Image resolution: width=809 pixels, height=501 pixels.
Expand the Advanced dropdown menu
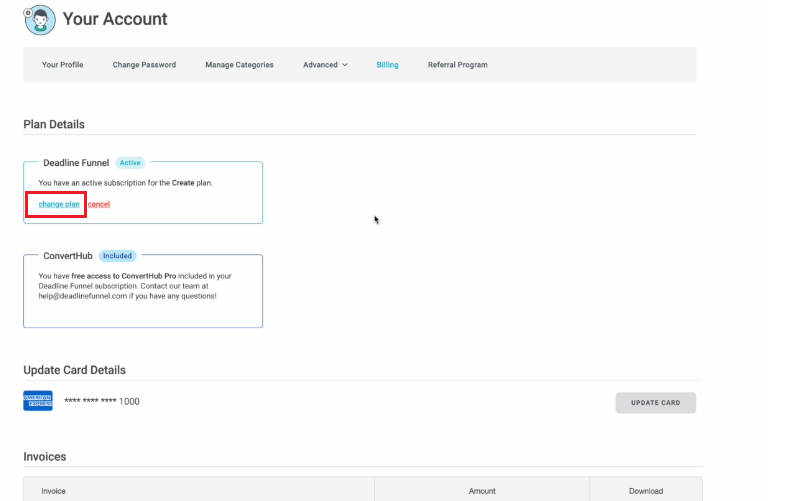click(325, 64)
